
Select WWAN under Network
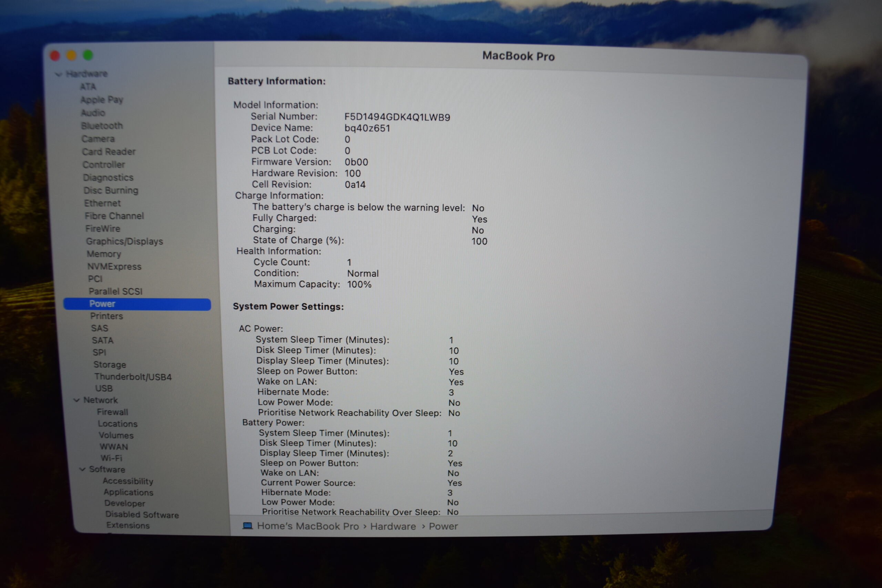pos(114,447)
